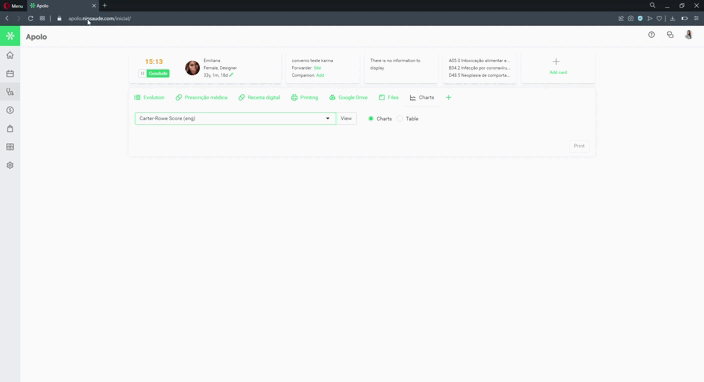Open the chat bubbles icon

[x=670, y=35]
